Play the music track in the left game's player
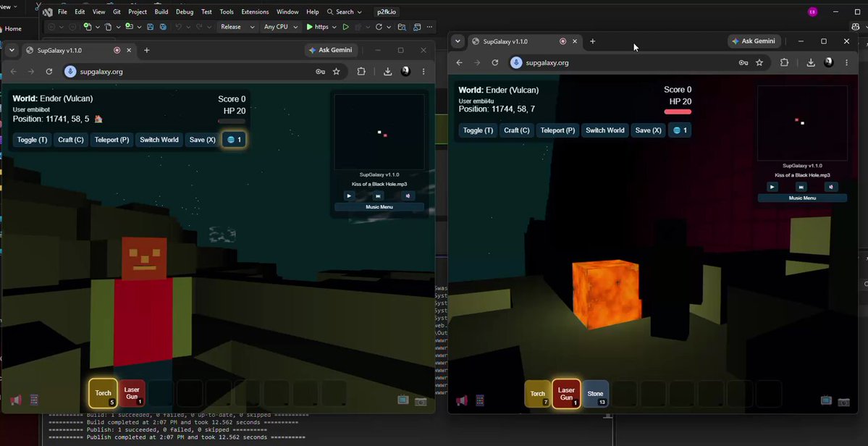868x446 pixels. point(349,195)
